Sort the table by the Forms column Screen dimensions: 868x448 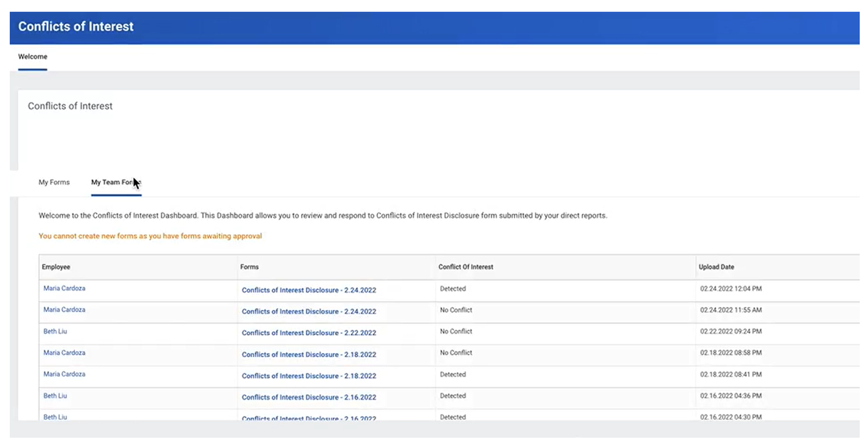(x=249, y=267)
